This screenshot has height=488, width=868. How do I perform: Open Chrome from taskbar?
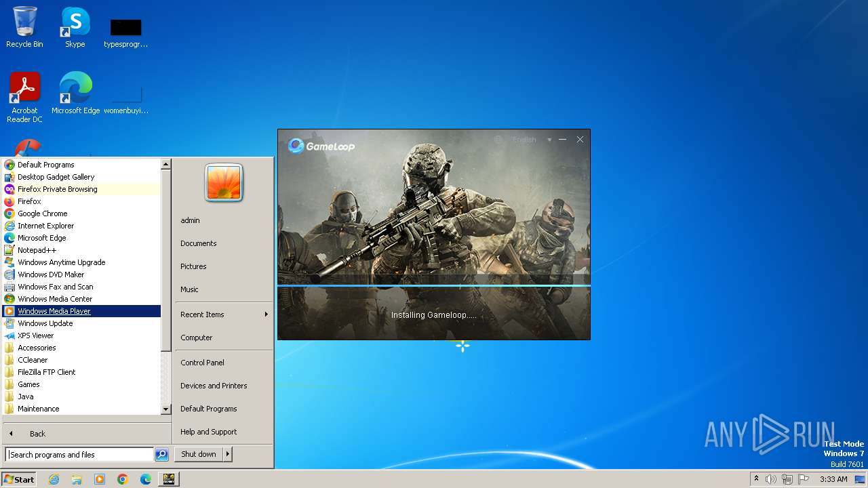(123, 479)
